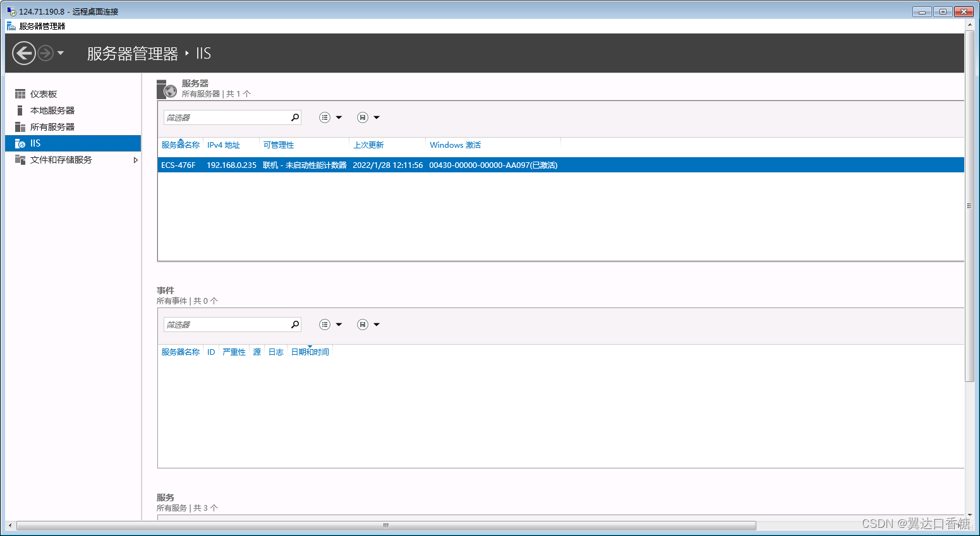
Task: Sort events by ID column
Action: (x=211, y=352)
